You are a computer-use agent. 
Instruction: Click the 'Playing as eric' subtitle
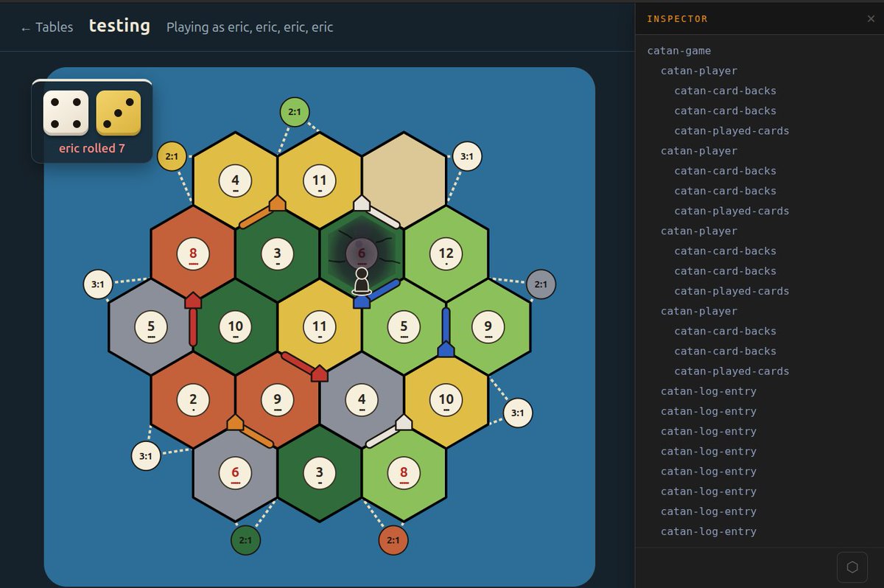click(x=250, y=27)
